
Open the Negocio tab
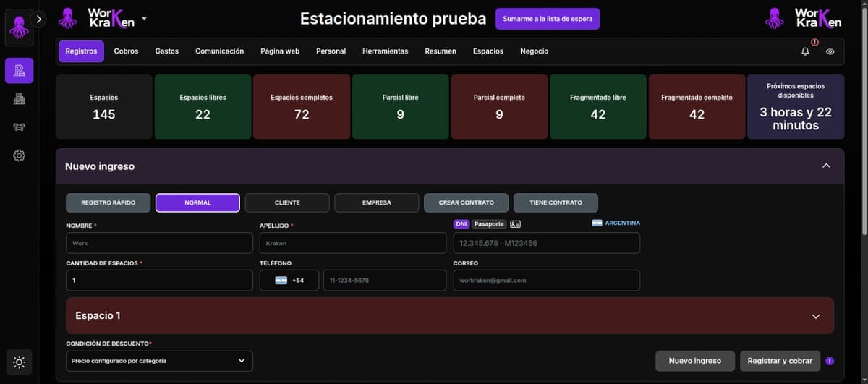(x=534, y=51)
